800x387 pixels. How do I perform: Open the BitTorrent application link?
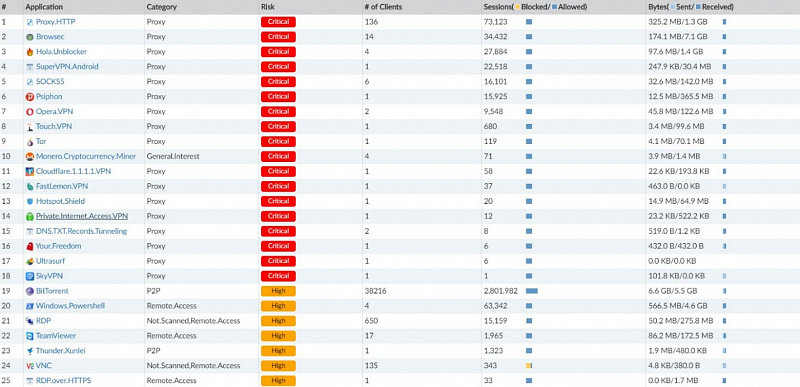(52, 291)
